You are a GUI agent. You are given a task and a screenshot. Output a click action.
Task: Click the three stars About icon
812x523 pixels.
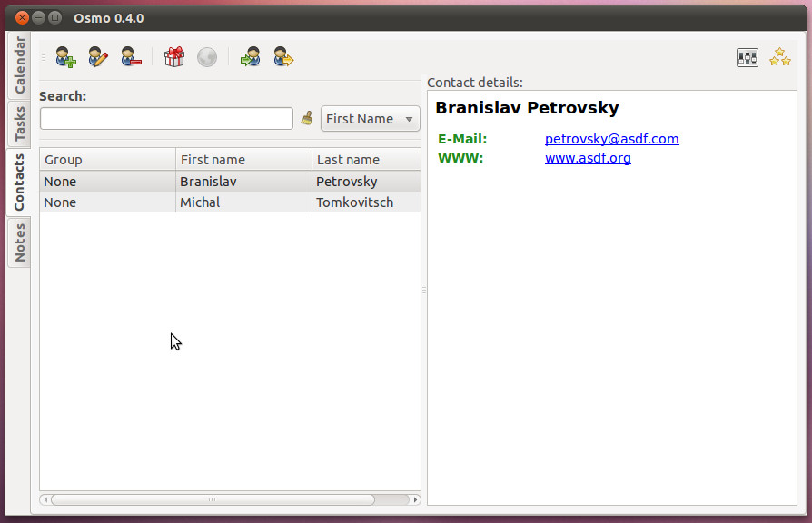780,57
